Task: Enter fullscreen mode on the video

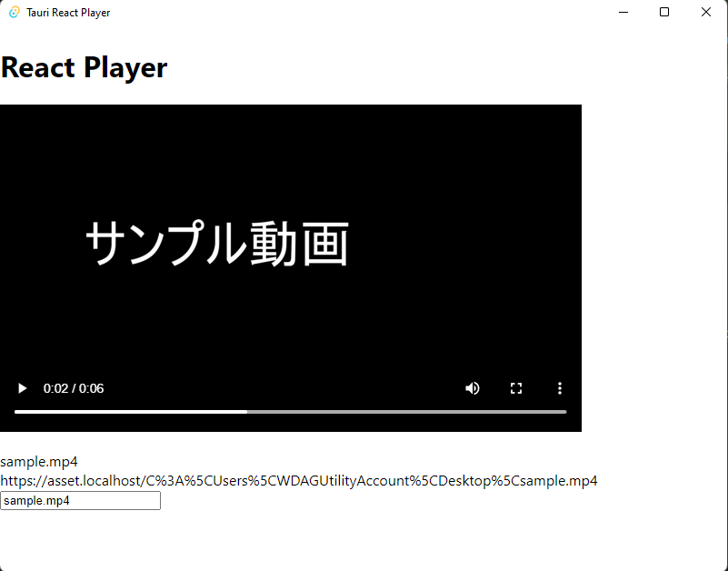Action: coord(516,388)
